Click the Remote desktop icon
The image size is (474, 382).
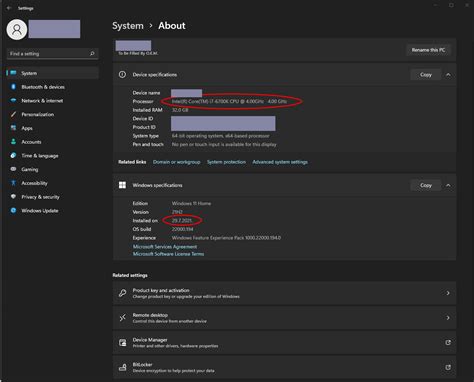coord(122,318)
